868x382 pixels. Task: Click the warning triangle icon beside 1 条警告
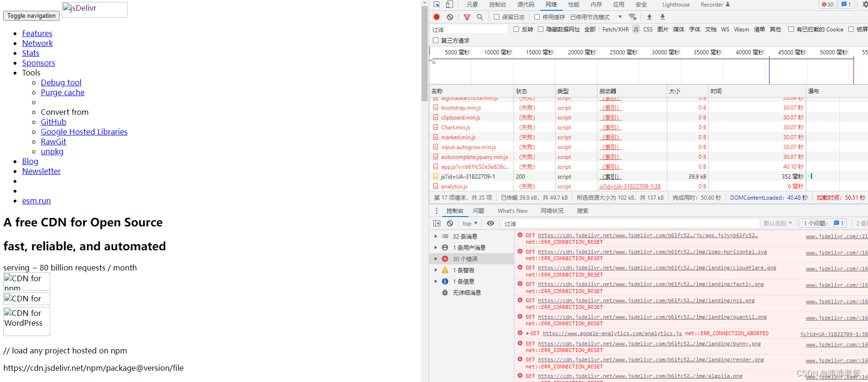click(x=445, y=270)
